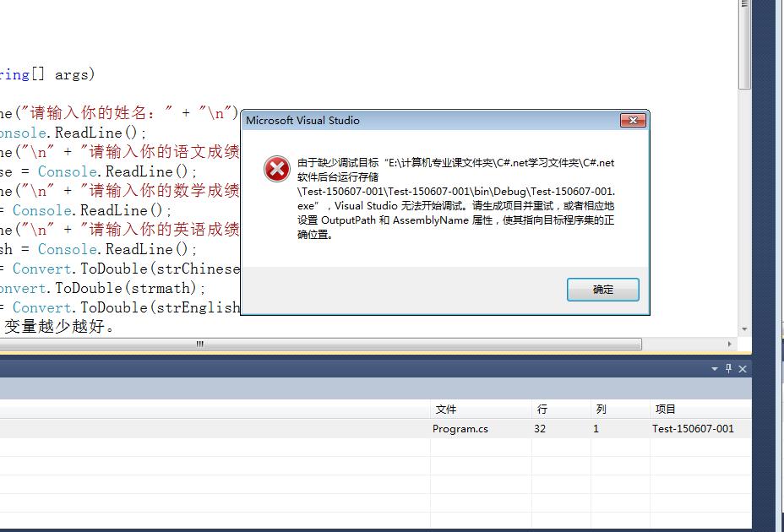Click the right arrow of the editor's horizontal scrollbar
784x532 pixels.
729,344
